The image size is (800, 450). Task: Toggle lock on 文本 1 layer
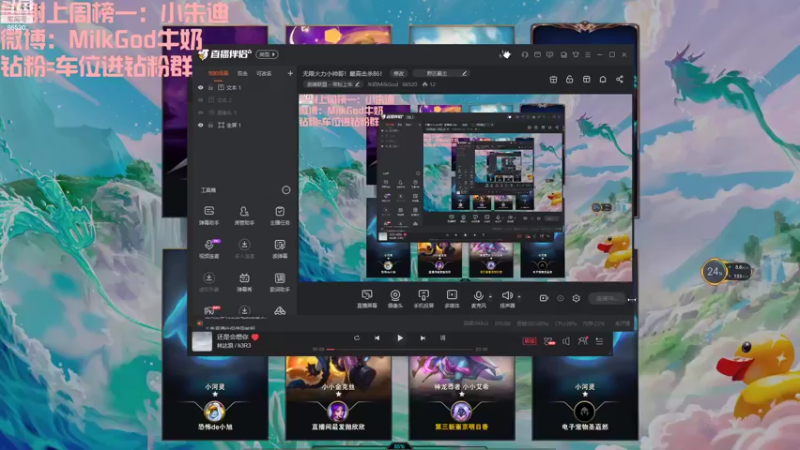tap(210, 88)
